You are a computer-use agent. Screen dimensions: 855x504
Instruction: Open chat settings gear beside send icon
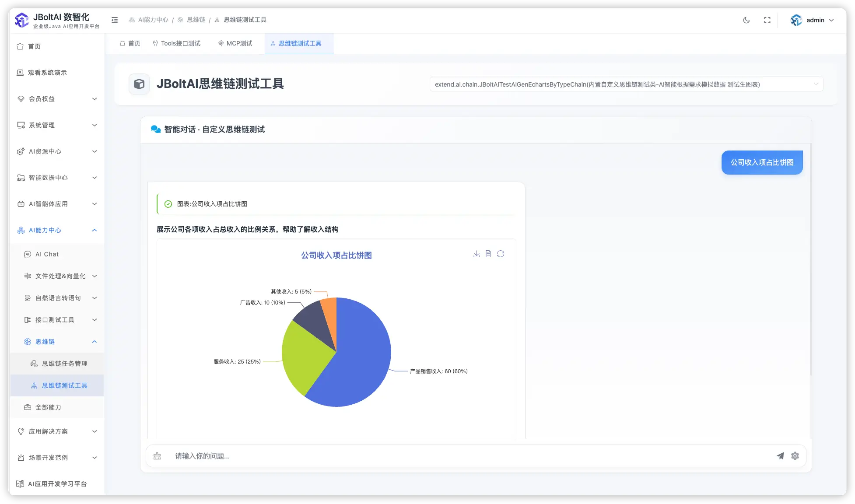(795, 456)
